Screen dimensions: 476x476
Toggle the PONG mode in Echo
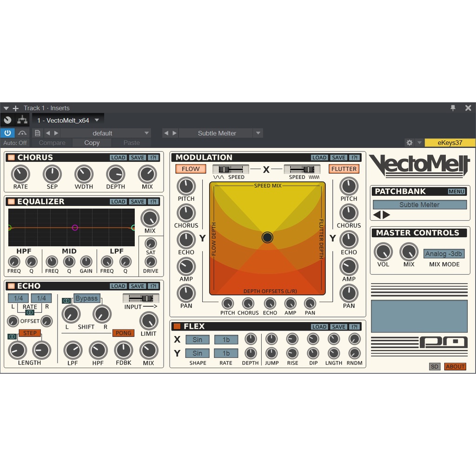click(x=123, y=333)
